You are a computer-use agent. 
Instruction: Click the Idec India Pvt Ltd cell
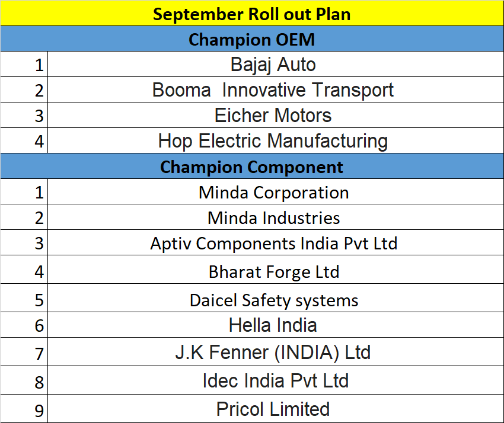click(x=276, y=380)
